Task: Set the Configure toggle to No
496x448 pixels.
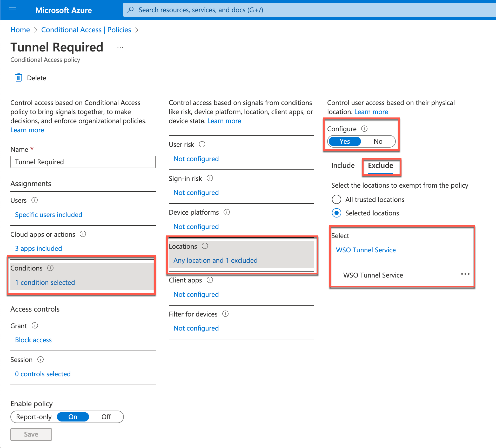Action: pos(378,141)
